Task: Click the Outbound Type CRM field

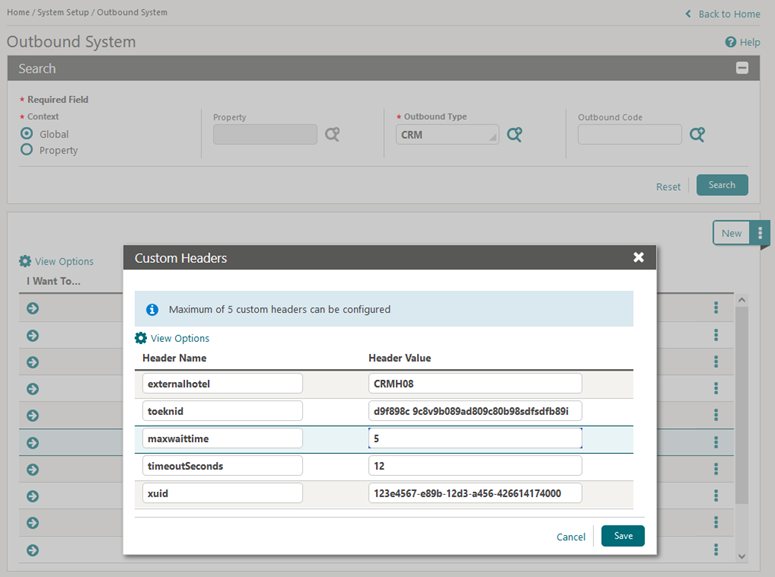Action: point(447,134)
